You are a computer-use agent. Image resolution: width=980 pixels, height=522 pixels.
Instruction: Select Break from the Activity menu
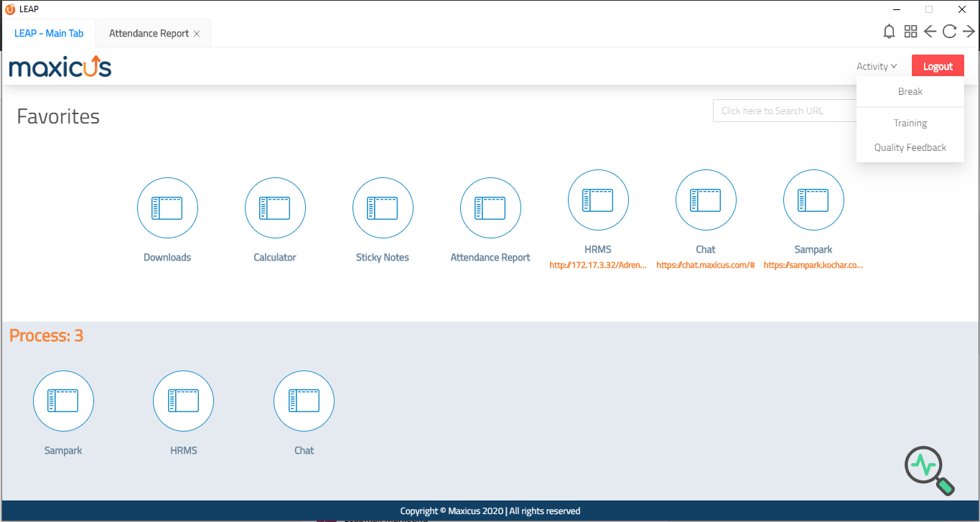[x=910, y=92]
